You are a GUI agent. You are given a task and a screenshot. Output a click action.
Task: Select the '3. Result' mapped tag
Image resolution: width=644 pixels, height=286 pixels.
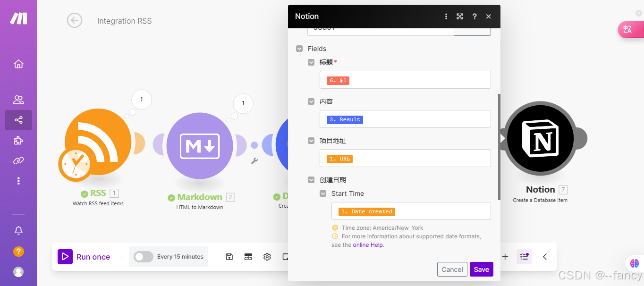coord(345,120)
